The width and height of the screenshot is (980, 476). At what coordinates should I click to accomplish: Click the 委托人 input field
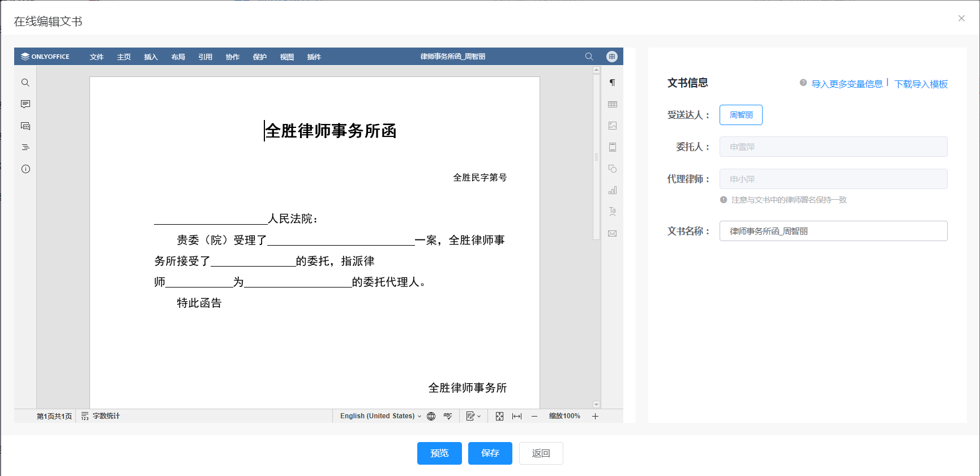click(x=833, y=147)
